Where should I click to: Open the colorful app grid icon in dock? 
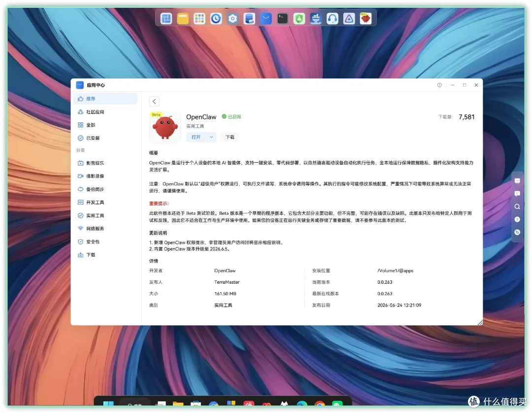199,18
